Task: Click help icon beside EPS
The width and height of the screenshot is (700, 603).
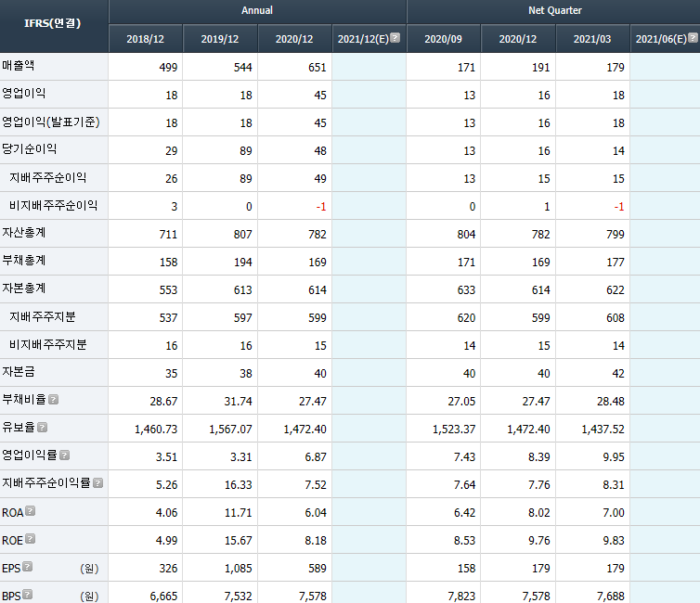Action: (x=28, y=567)
